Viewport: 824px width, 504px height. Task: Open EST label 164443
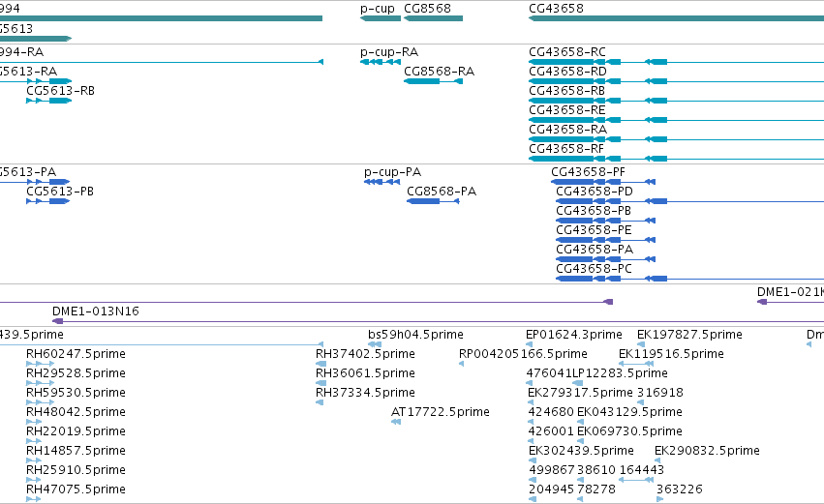pyautogui.click(x=642, y=470)
